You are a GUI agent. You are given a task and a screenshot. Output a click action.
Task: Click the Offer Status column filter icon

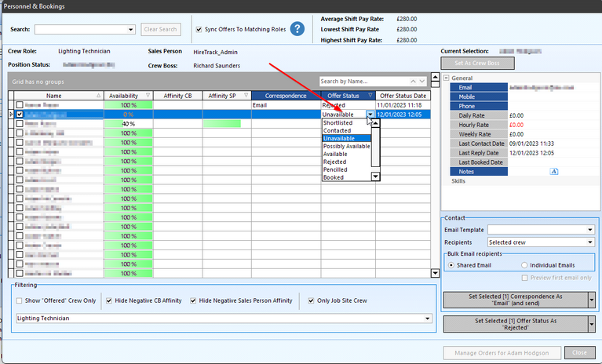tap(370, 95)
